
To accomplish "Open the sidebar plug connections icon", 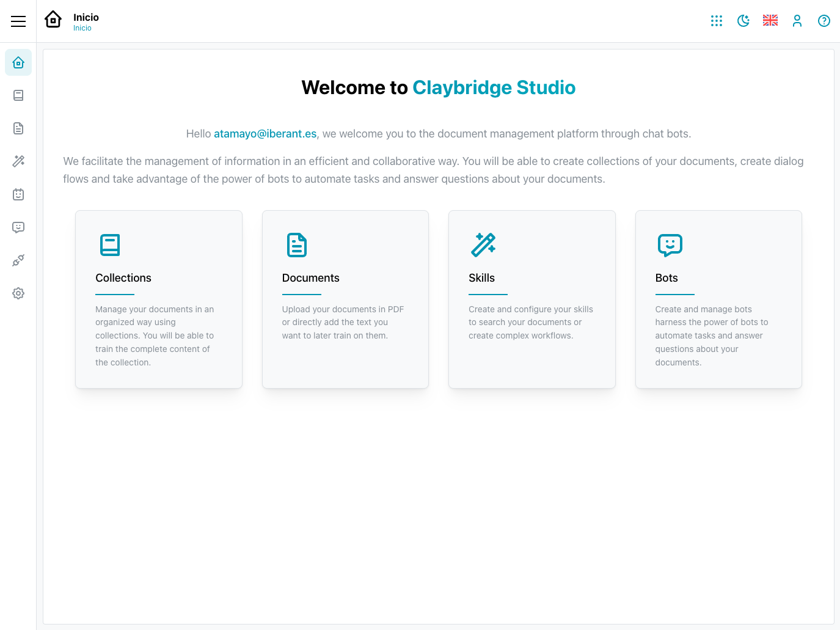I will [18, 260].
